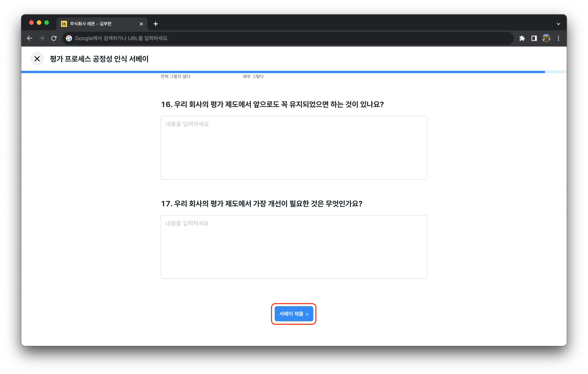Toggle the browser side panel icon

point(534,38)
